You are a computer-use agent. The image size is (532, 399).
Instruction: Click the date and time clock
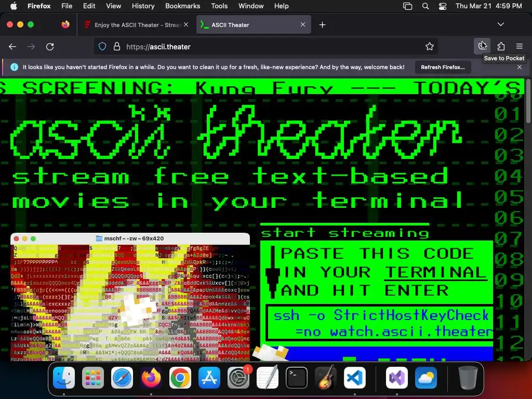[x=488, y=6]
